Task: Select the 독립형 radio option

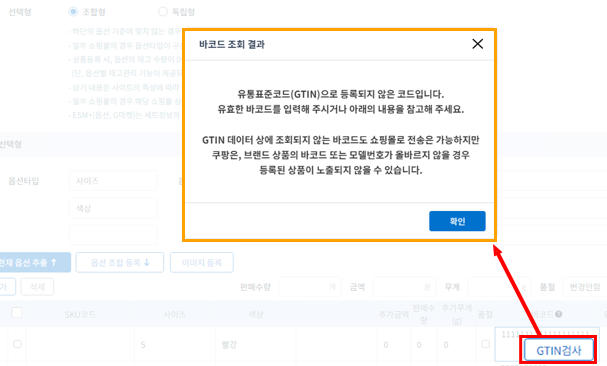Action: point(163,12)
